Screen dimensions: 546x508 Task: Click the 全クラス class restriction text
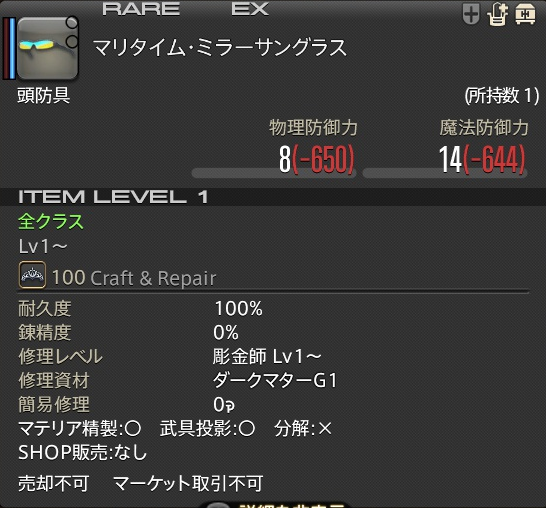(x=51, y=221)
